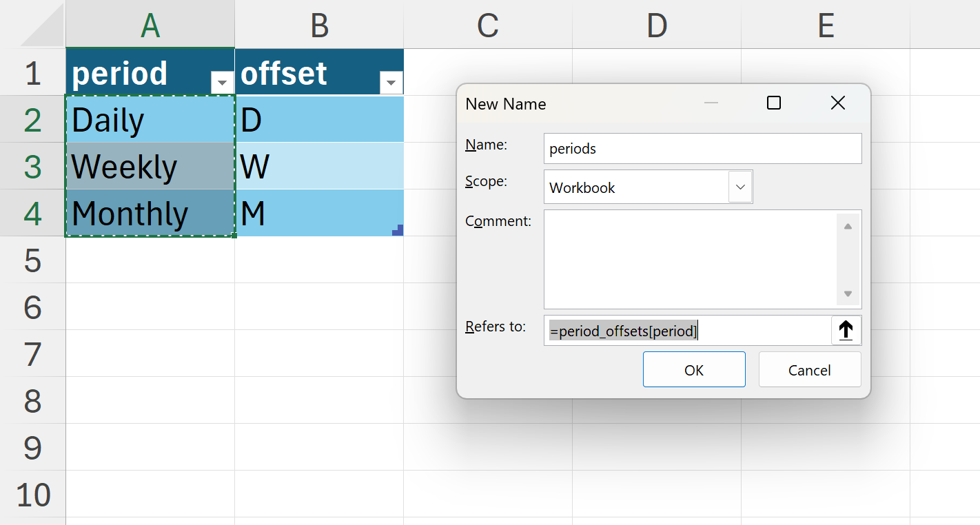This screenshot has width=980, height=525.
Task: Click OK to create the name
Action: pos(693,370)
